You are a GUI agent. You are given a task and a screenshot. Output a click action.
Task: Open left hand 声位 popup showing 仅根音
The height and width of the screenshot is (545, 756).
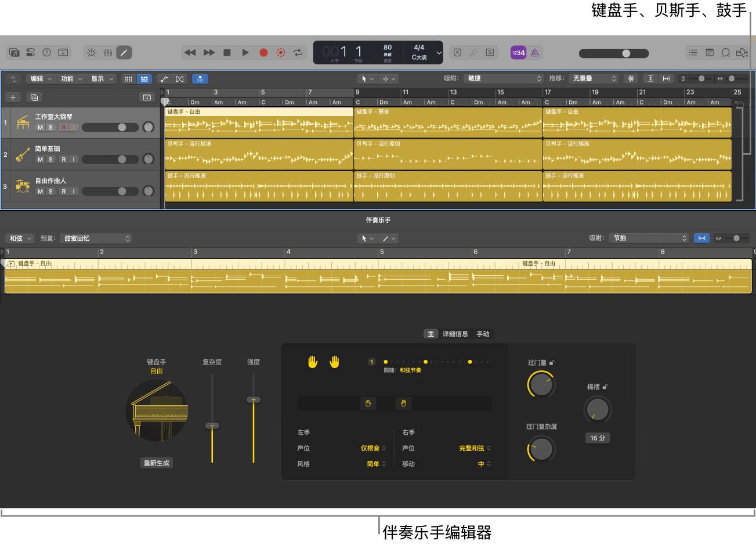[373, 448]
